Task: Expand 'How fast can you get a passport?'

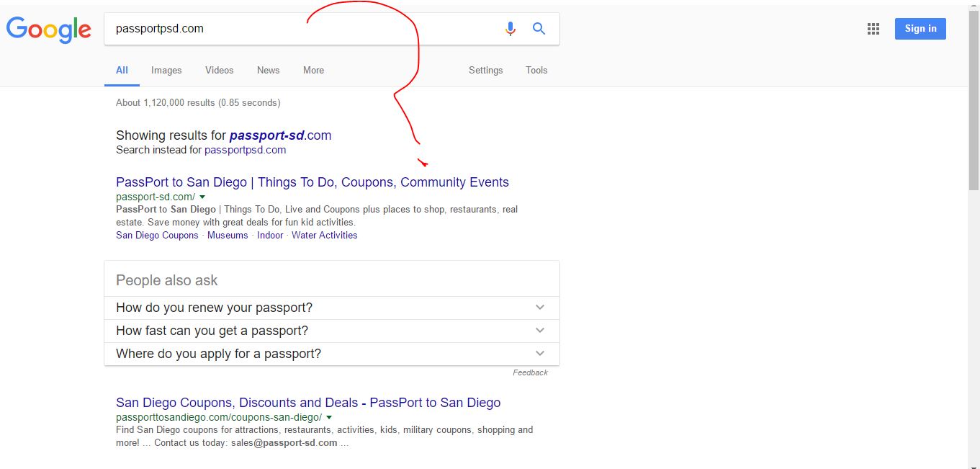Action: 540,331
